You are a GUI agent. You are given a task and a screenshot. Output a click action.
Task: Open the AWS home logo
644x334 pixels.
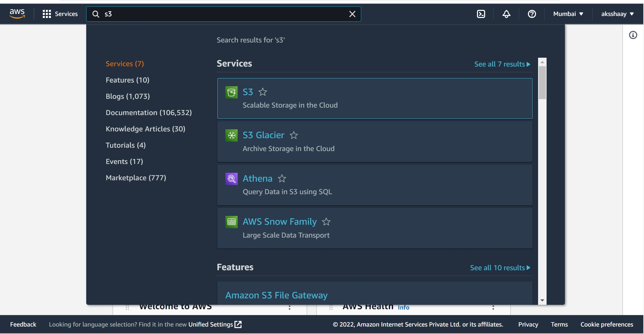(x=17, y=14)
